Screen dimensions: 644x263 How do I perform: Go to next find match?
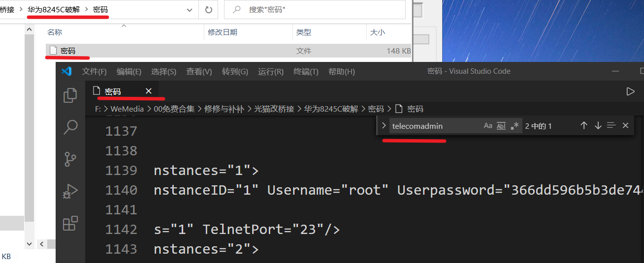coord(598,126)
